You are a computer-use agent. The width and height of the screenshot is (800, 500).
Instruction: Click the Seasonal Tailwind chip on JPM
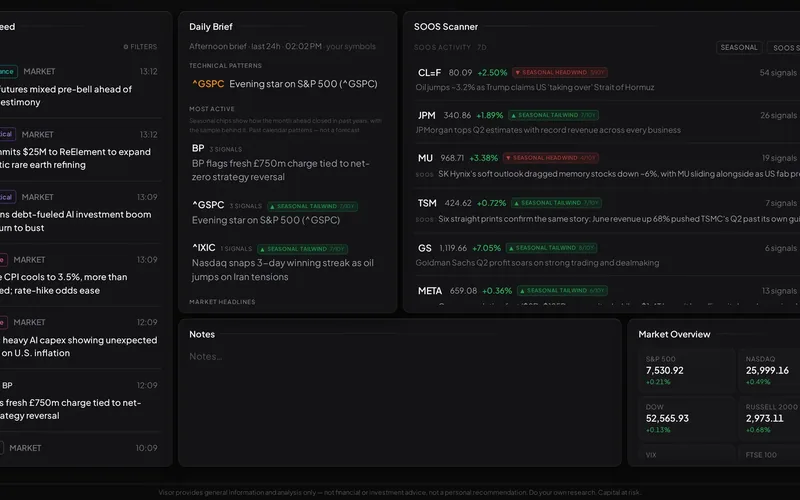[x=553, y=115]
